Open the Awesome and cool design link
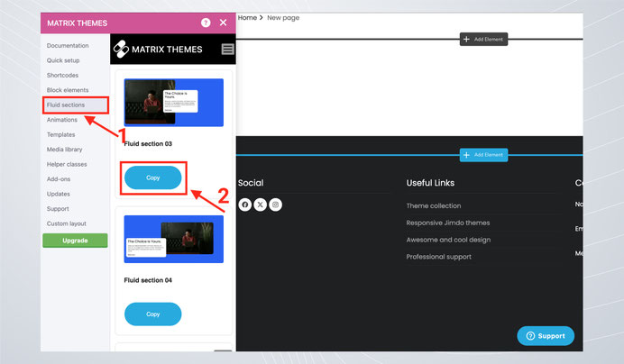Viewport: 624px width, 364px height. (448, 240)
